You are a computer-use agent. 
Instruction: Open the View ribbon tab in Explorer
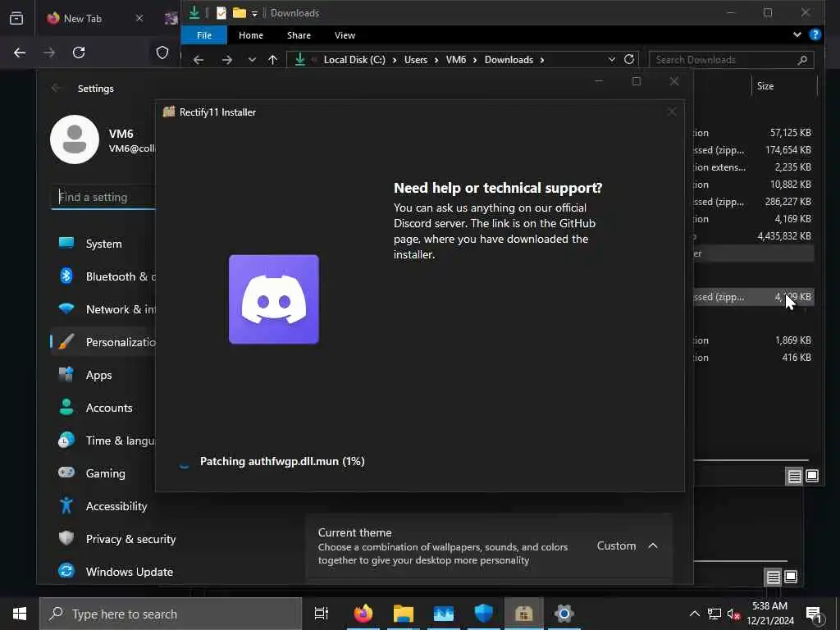[x=345, y=35]
